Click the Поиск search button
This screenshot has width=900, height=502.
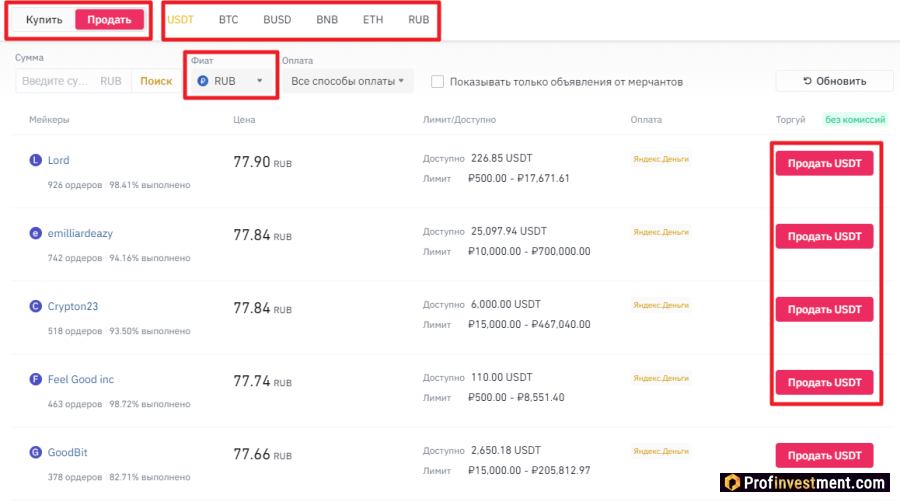coord(156,81)
